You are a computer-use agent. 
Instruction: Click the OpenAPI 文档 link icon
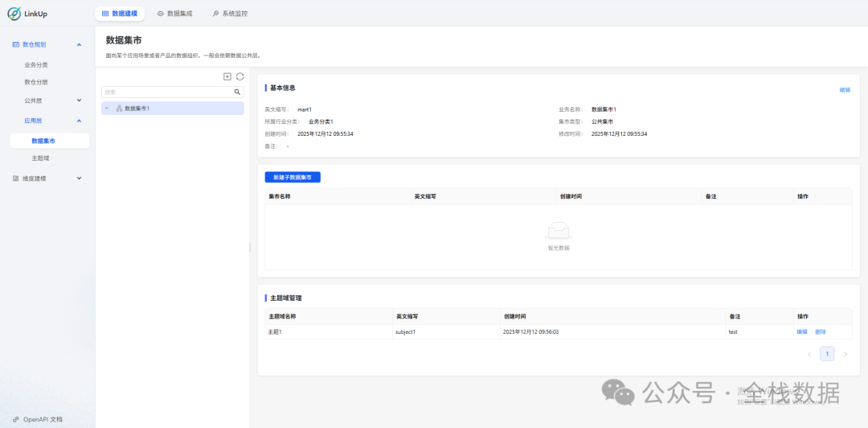point(16,419)
